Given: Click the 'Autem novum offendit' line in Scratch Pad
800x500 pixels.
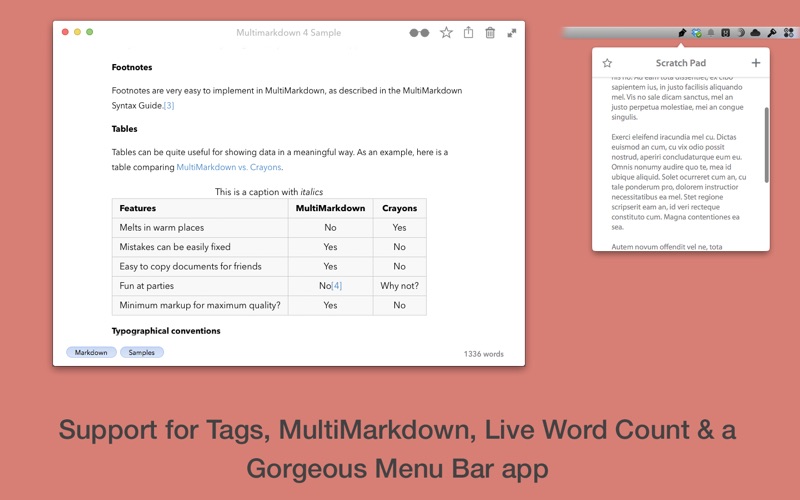Looking at the screenshot, I should (666, 246).
